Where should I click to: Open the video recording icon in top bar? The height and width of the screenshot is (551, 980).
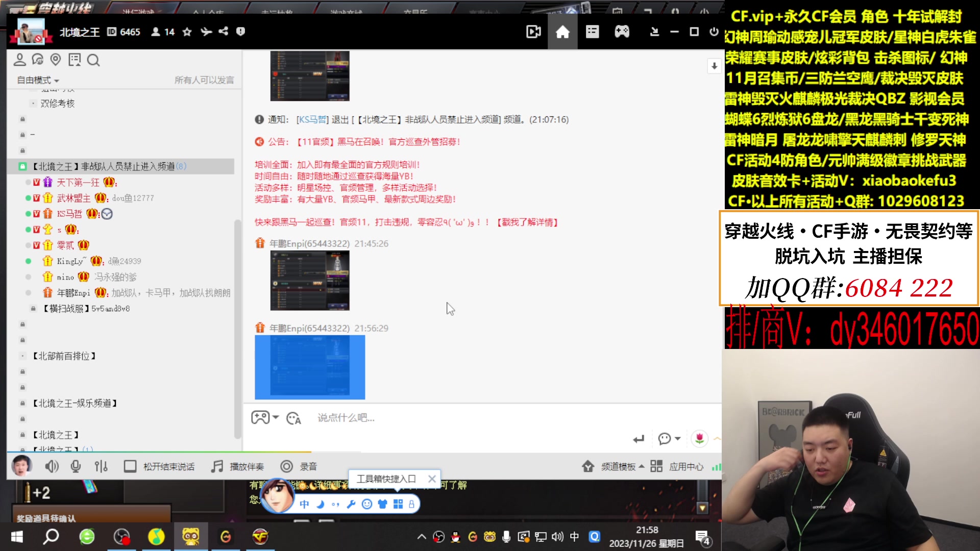click(x=533, y=32)
